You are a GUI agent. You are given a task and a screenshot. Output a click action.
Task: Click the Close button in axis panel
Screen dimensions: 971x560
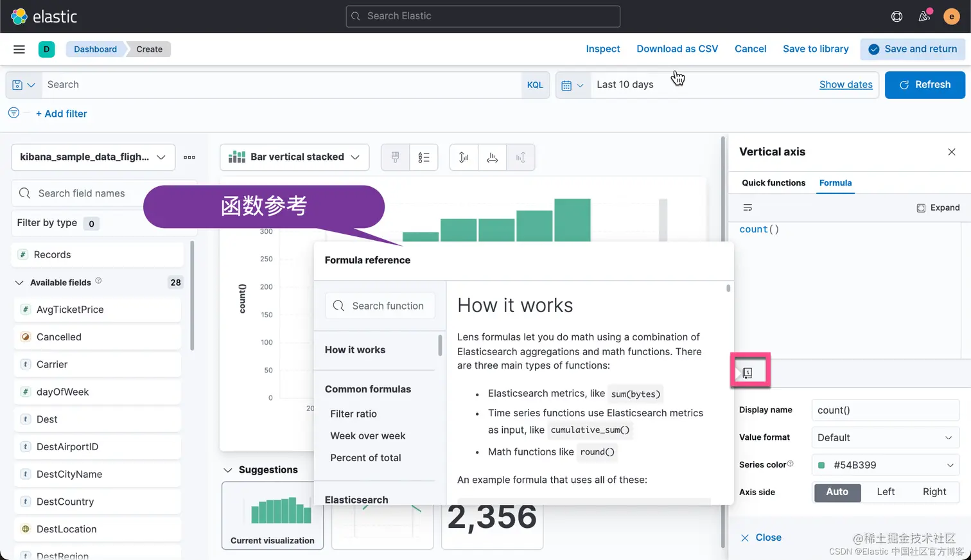761,538
